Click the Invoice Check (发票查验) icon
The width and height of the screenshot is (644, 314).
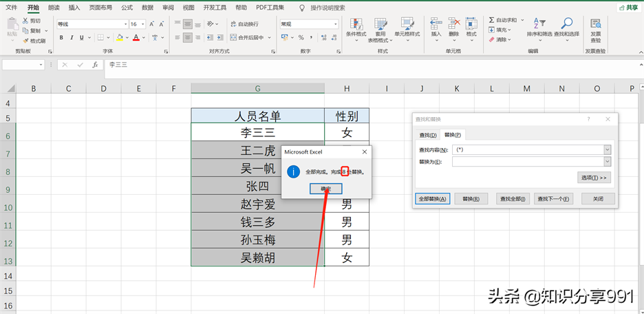[x=596, y=27]
